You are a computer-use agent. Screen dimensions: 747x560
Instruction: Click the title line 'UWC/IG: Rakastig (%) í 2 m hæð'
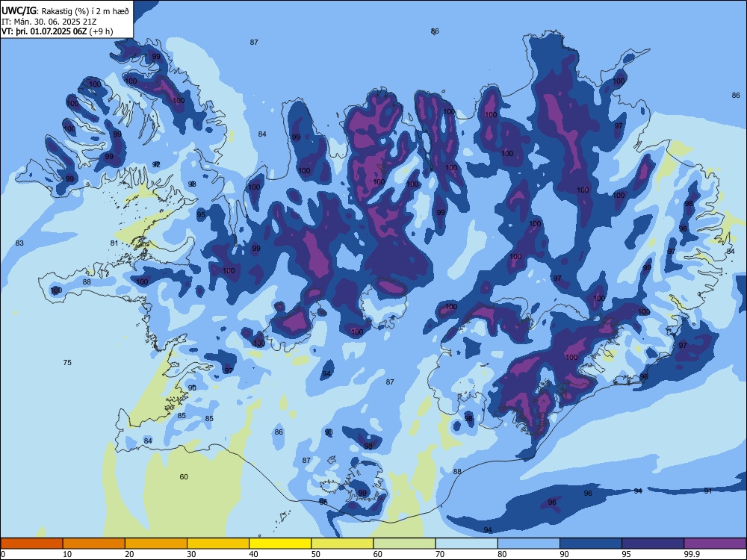65,10
